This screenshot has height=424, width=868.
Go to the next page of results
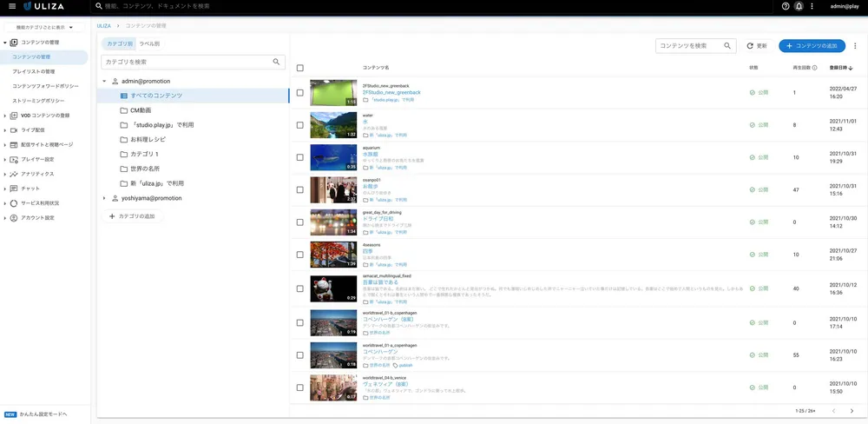[852, 410]
